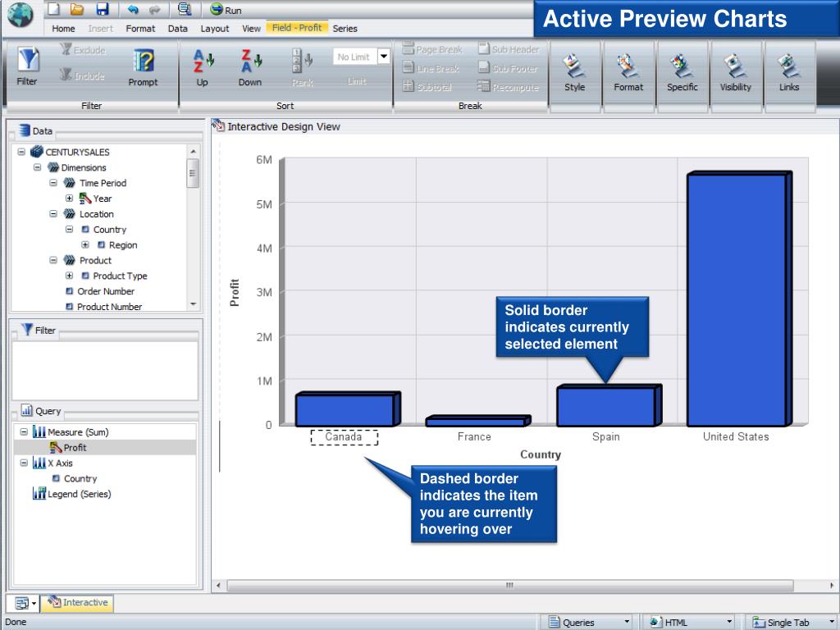
Task: Open the Style options
Action: [x=574, y=66]
